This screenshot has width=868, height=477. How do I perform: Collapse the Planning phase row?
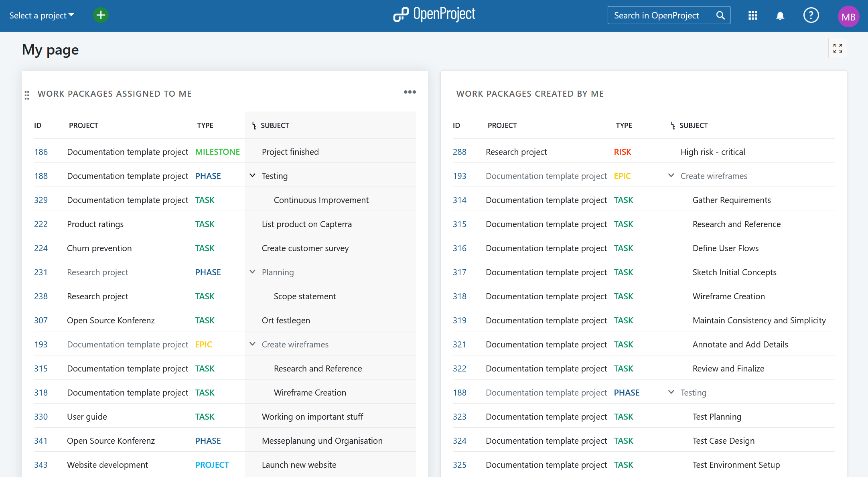click(x=252, y=272)
